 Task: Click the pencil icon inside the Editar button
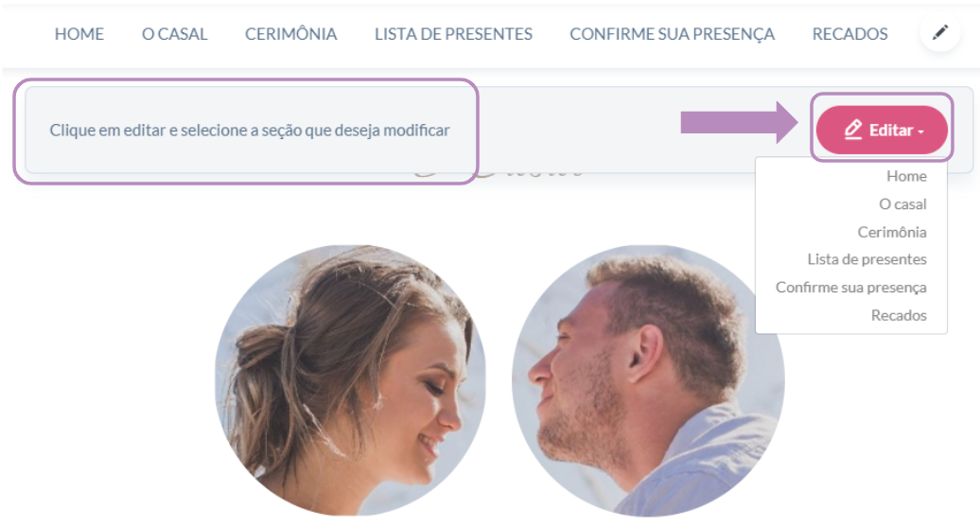[x=853, y=130]
